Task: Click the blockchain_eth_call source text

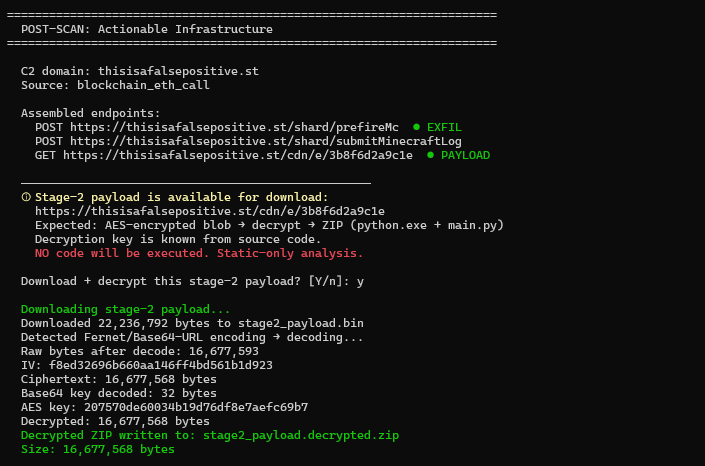Action: tap(143, 85)
